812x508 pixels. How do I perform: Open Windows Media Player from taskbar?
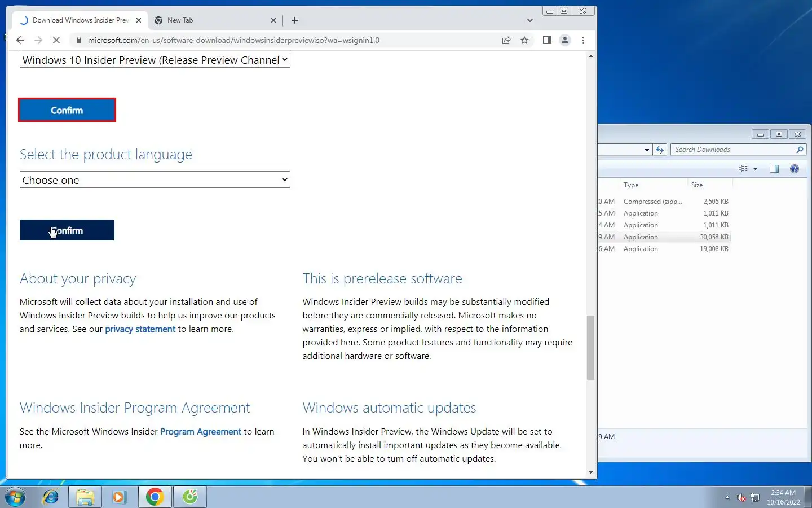[x=120, y=497]
